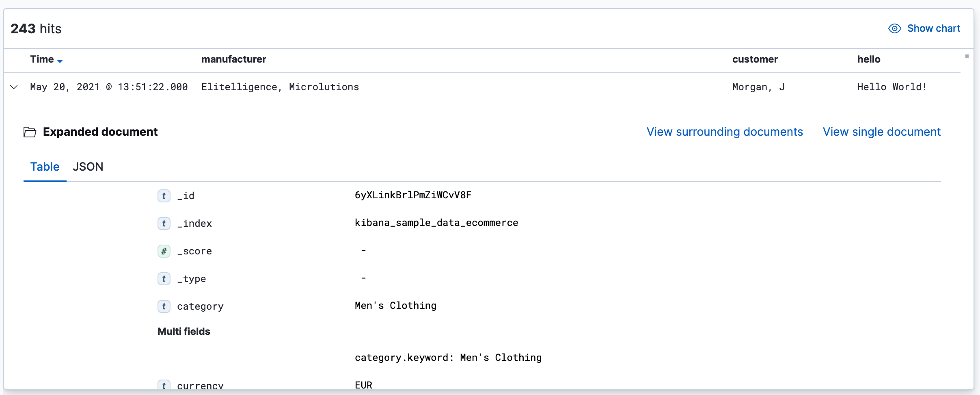The image size is (980, 395).
Task: Switch to the JSON tab
Action: point(88,167)
